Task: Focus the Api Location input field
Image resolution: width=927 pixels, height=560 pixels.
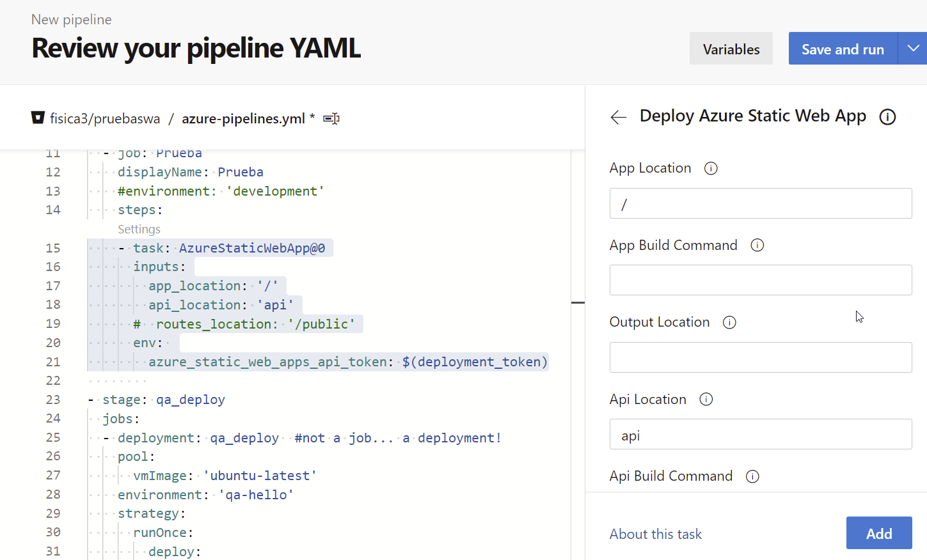Action: tap(761, 434)
